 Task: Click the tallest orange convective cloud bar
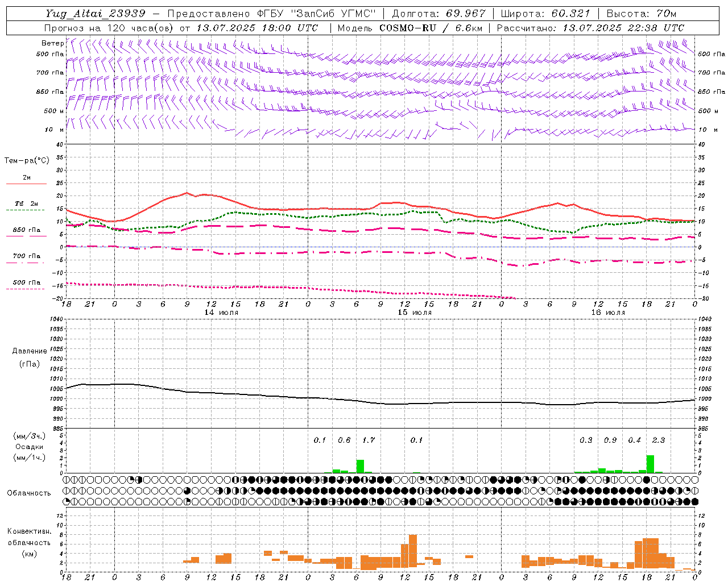point(413,551)
